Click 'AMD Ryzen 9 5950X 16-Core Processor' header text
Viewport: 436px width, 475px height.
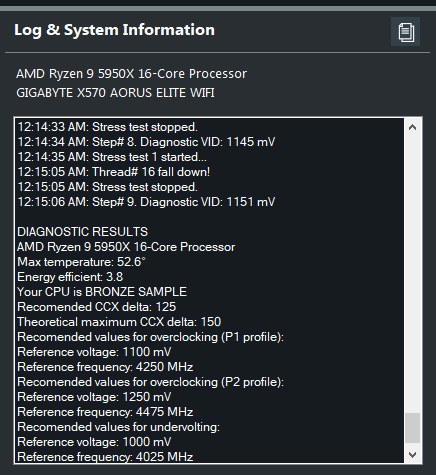[131, 74]
